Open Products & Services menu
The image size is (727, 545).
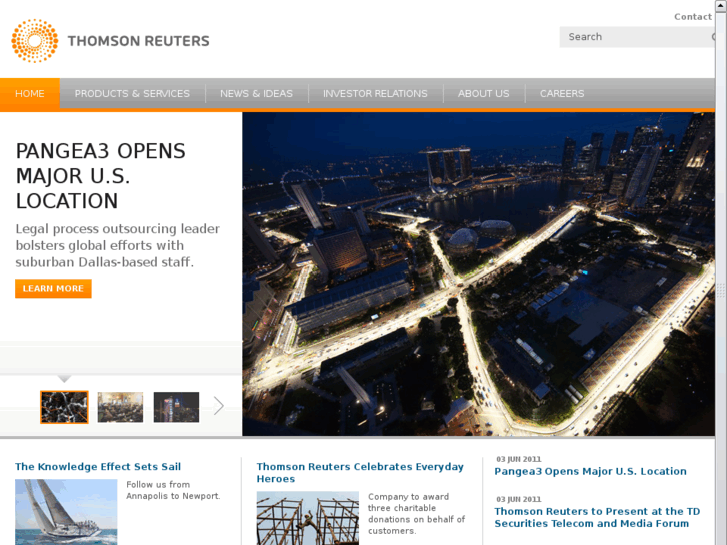coord(132,94)
